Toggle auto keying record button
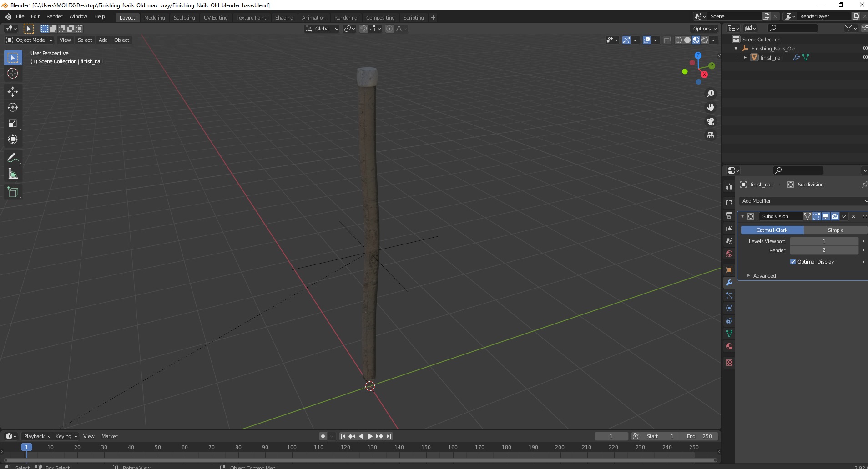Image resolution: width=868 pixels, height=469 pixels. point(323,436)
